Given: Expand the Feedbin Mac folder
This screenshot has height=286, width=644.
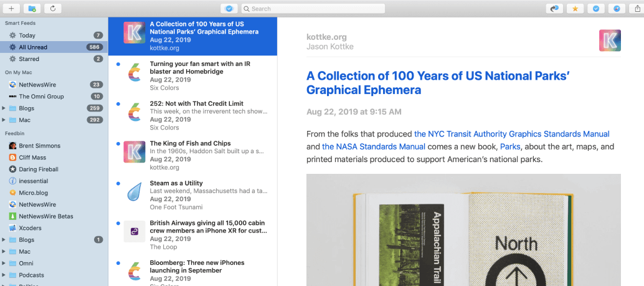Looking at the screenshot, I should pyautogui.click(x=4, y=252).
